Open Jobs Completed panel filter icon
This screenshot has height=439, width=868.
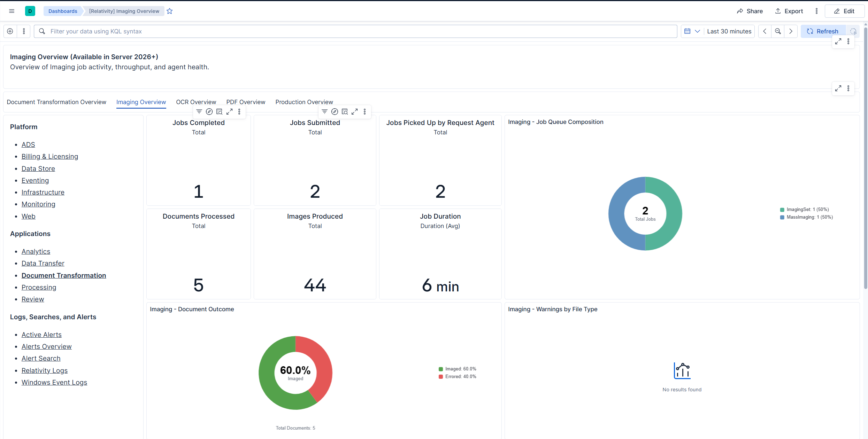tap(199, 112)
